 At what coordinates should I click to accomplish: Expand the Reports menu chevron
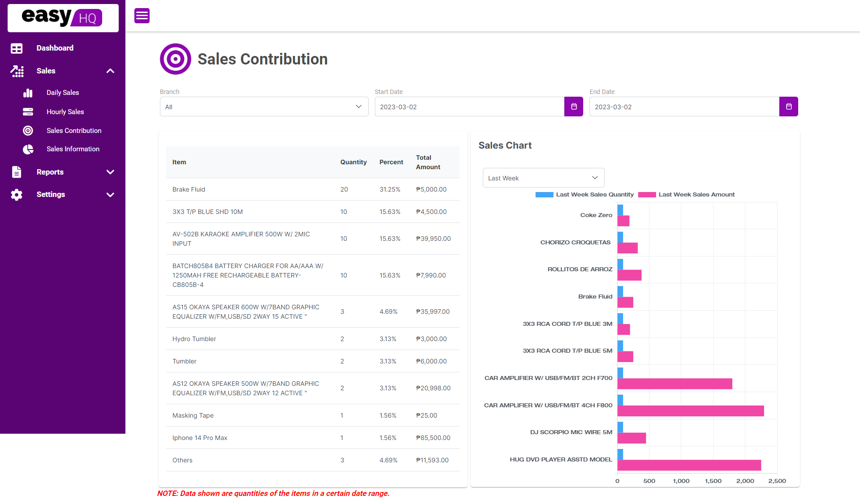point(110,172)
